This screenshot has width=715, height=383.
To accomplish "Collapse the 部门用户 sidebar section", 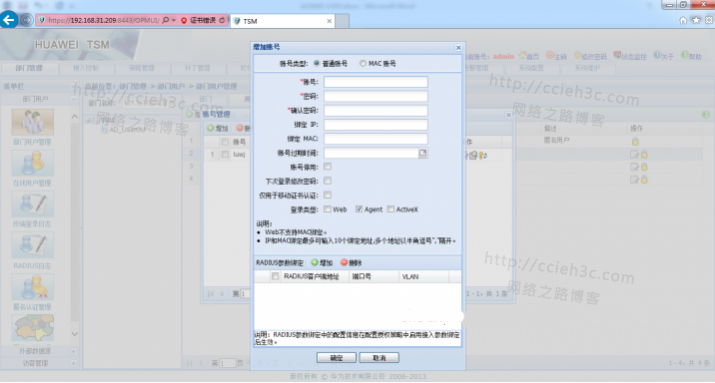I will point(73,99).
